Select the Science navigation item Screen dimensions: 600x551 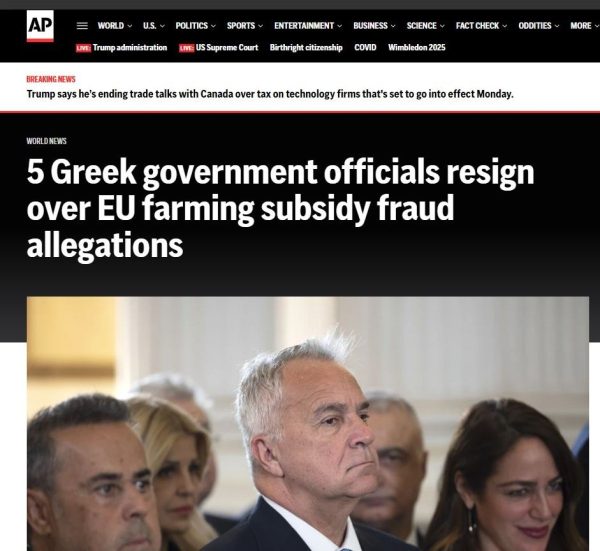click(x=426, y=26)
